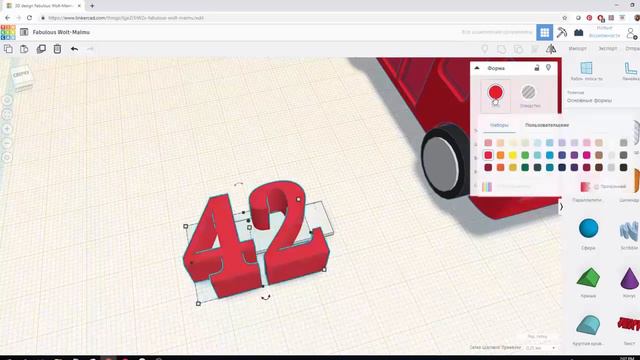Toggle the lock icon in shape panel
640x360 pixels.
coord(537,68)
